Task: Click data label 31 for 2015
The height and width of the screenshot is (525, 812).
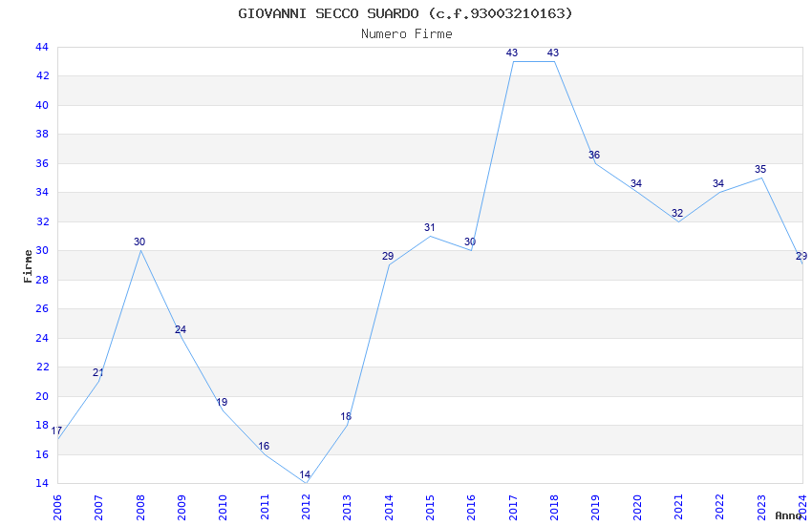Action: [429, 227]
